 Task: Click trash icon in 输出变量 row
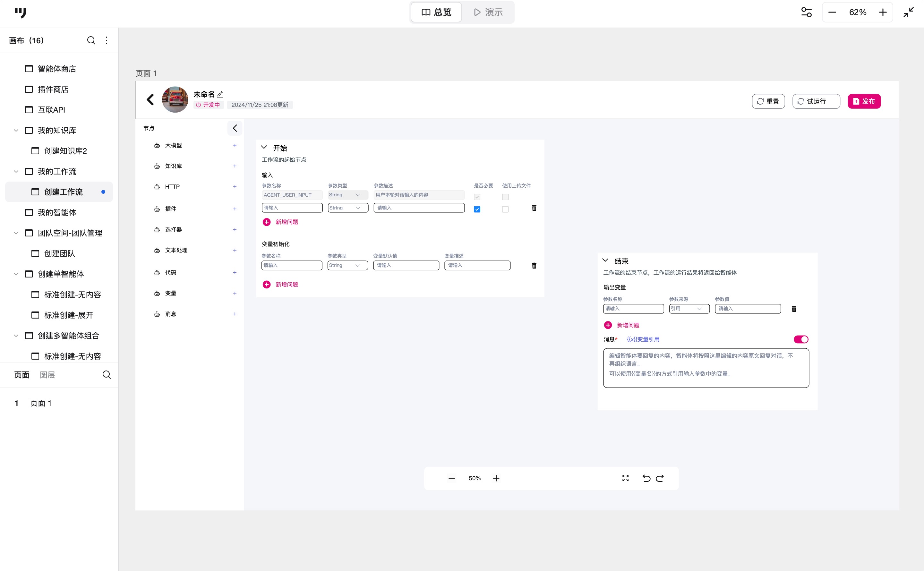point(794,309)
